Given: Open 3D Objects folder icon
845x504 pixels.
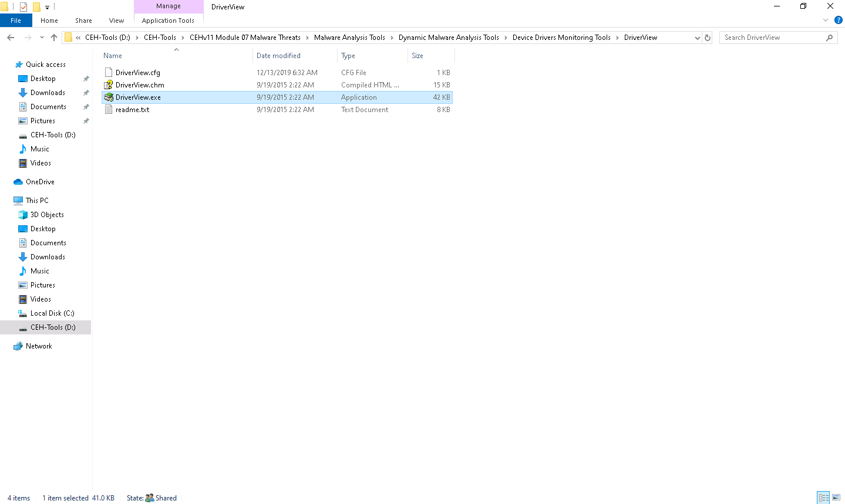Looking at the screenshot, I should pos(23,215).
